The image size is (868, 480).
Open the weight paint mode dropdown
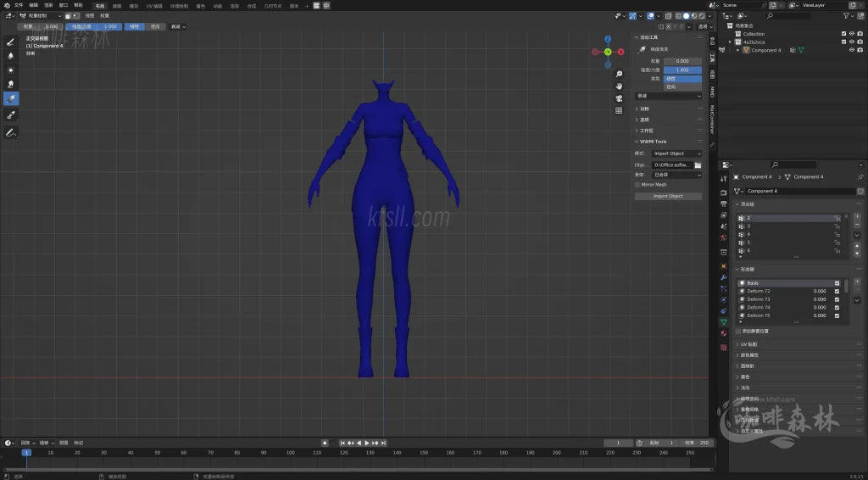[x=40, y=16]
